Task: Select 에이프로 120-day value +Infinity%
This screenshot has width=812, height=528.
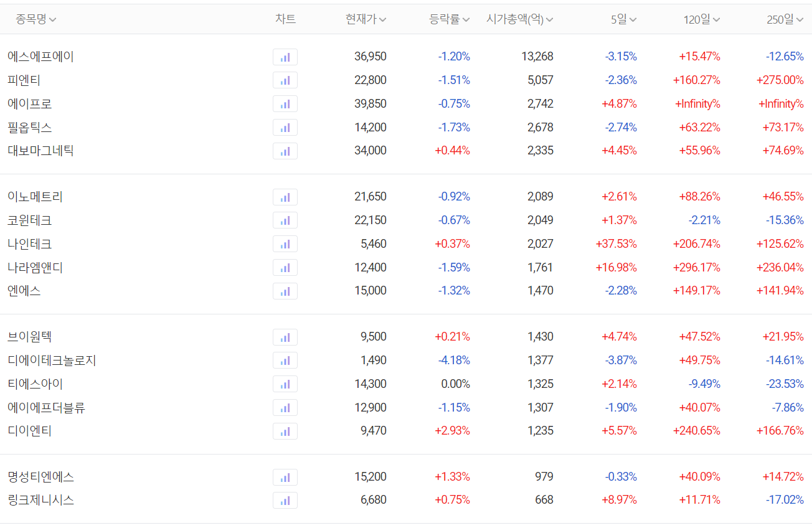Action: [697, 104]
